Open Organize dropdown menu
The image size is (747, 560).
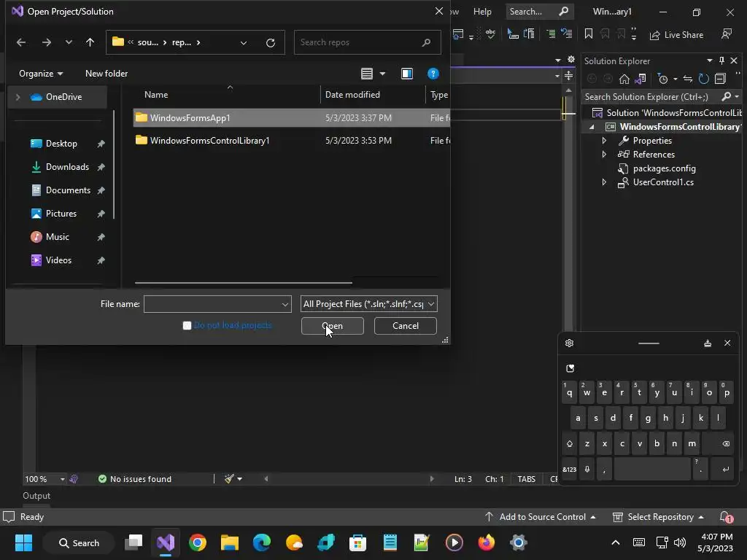click(x=41, y=74)
